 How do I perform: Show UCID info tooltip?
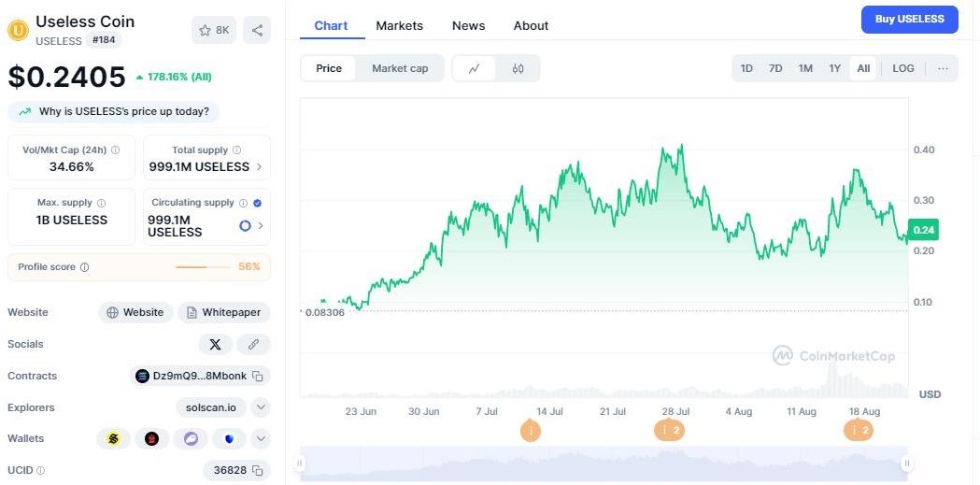pos(40,470)
